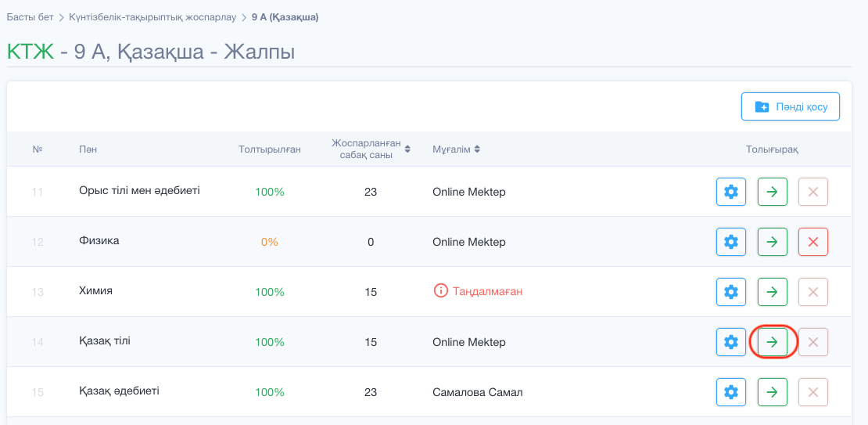This screenshot has height=425, width=868.
Task: Open settings gear for Қазақ әдебиеті
Action: (x=731, y=392)
